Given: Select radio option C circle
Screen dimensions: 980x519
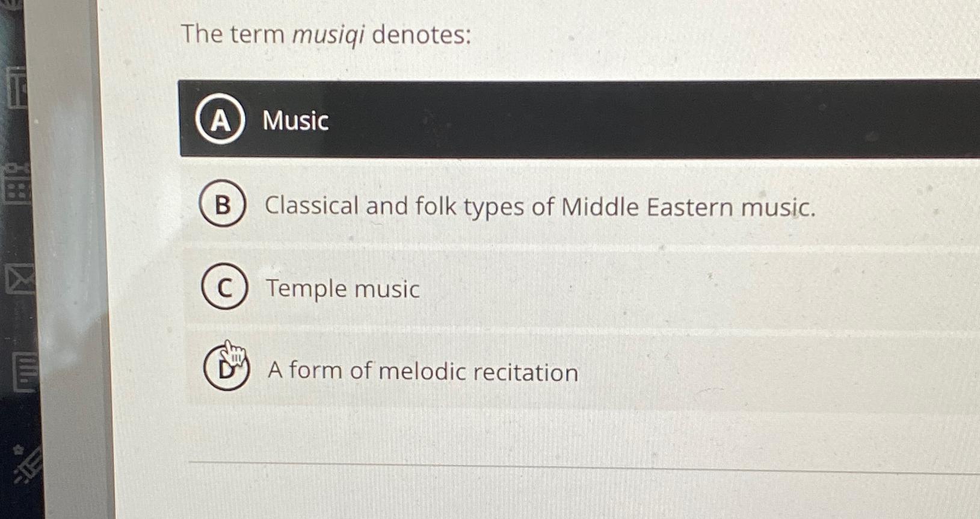Looking at the screenshot, I should click(223, 289).
